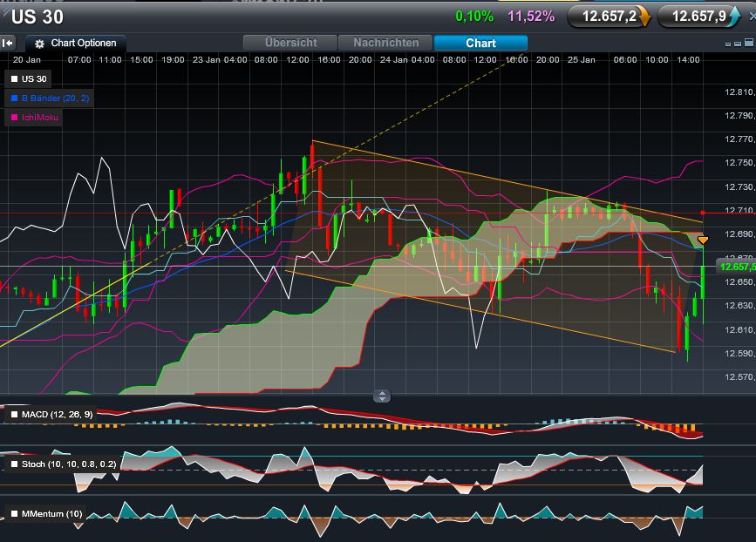The width and height of the screenshot is (756, 542).
Task: Click the pink IchiMoku color swatch
Action: click(x=14, y=117)
